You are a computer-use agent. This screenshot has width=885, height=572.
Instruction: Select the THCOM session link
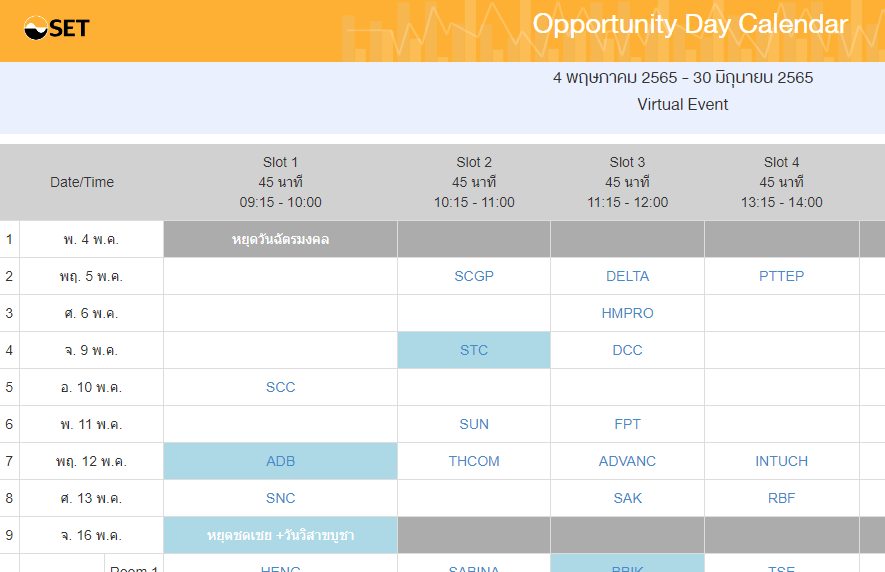pyautogui.click(x=474, y=461)
